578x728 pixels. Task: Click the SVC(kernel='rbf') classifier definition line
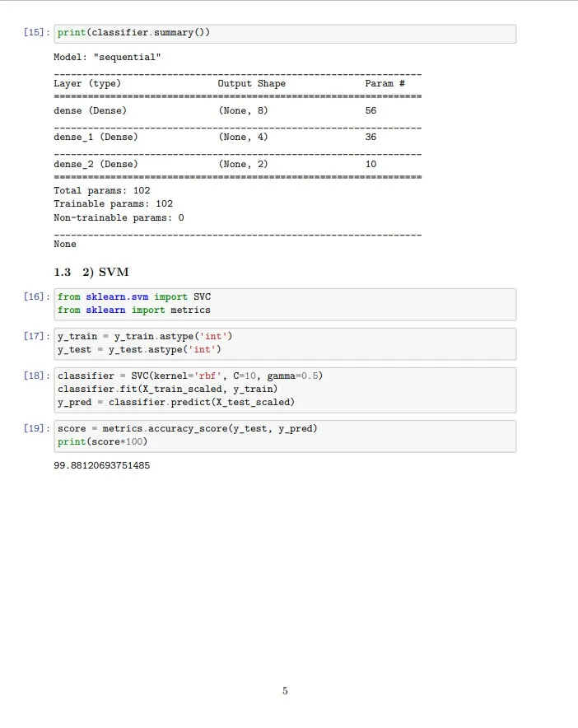tap(189, 376)
